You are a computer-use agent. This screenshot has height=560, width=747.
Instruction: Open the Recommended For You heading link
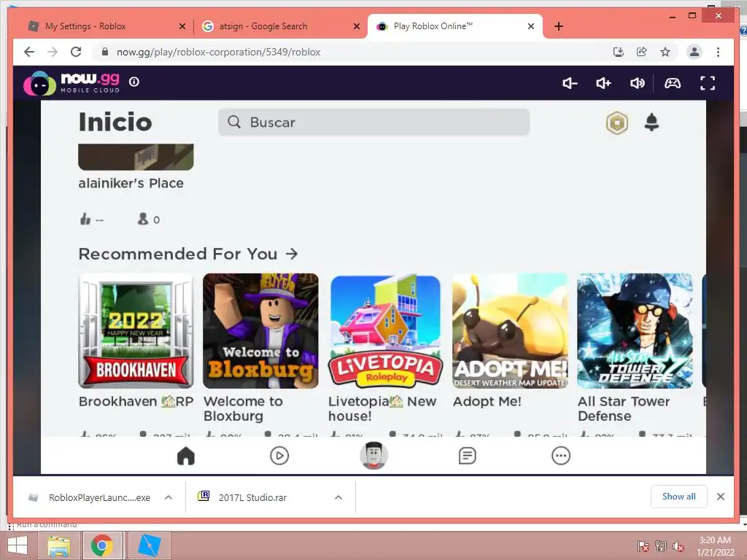tap(188, 254)
